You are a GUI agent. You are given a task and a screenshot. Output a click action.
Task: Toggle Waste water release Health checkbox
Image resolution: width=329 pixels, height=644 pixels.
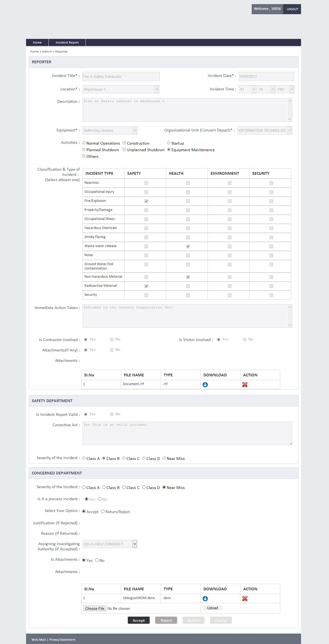[188, 246]
